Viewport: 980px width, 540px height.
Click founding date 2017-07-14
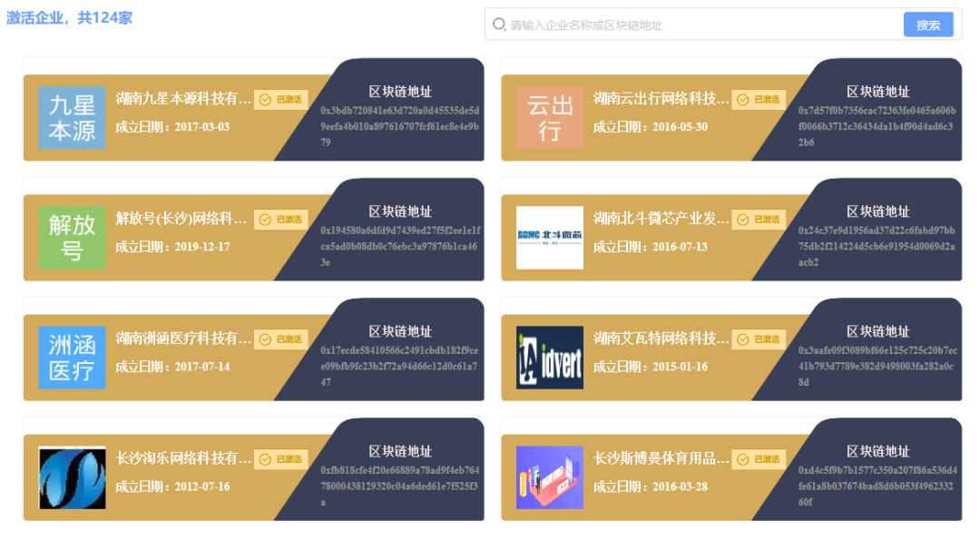click(x=201, y=367)
